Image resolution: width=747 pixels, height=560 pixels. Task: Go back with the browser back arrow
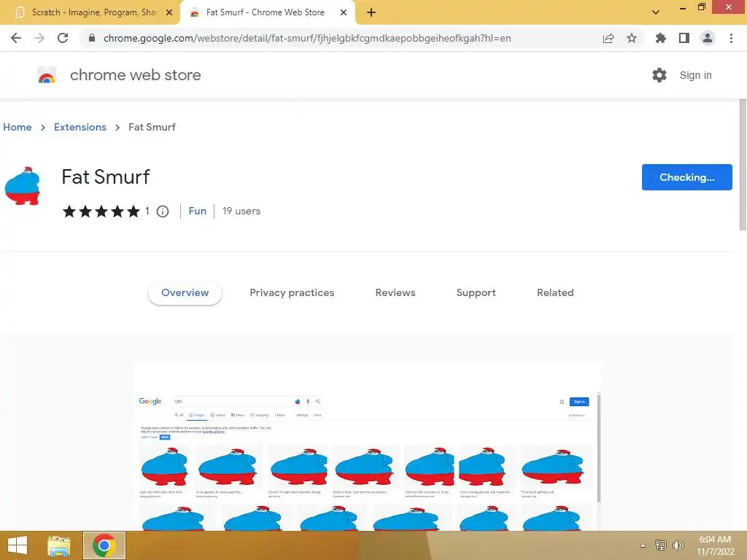16,38
